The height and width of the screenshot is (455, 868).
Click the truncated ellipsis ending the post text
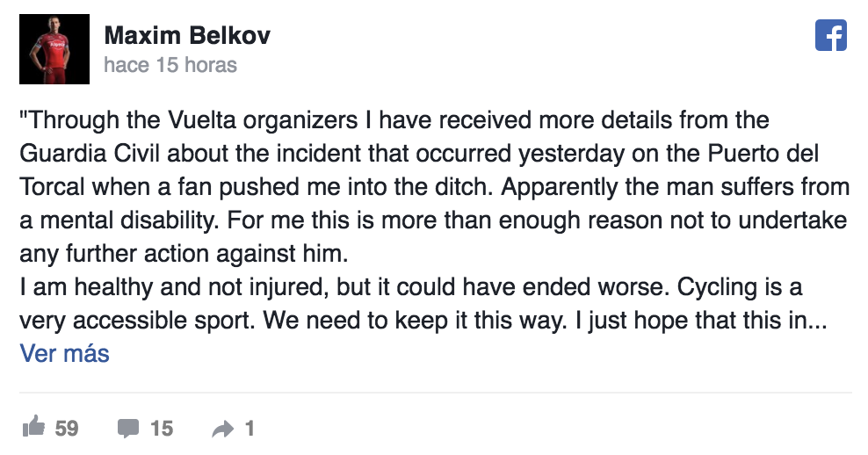click(x=816, y=321)
